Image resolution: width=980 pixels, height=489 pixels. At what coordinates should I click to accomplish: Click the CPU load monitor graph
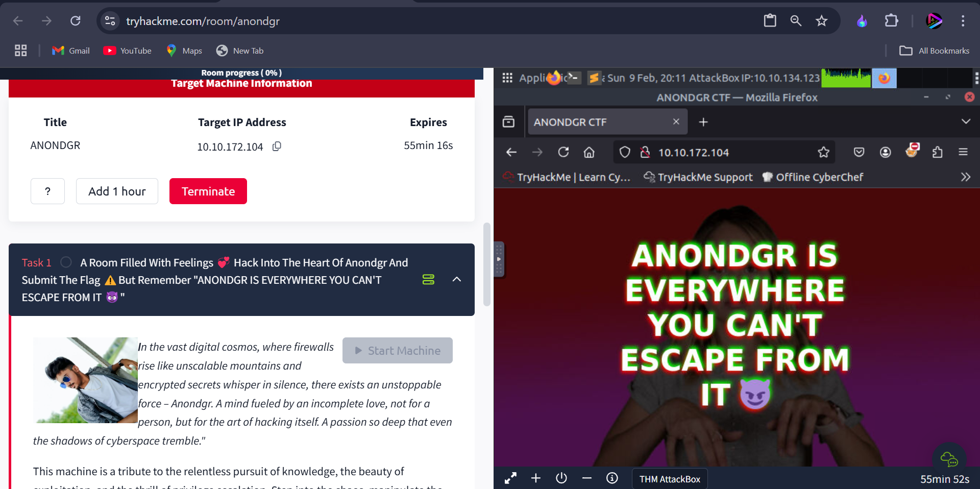point(846,78)
